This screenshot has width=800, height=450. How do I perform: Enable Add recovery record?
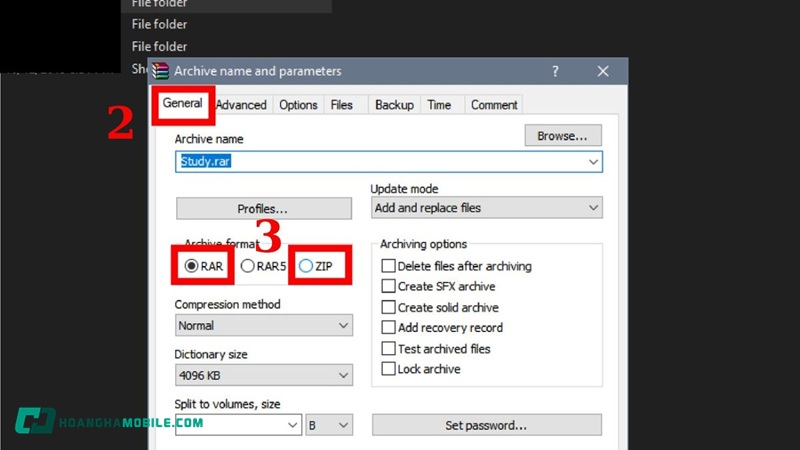coord(389,328)
